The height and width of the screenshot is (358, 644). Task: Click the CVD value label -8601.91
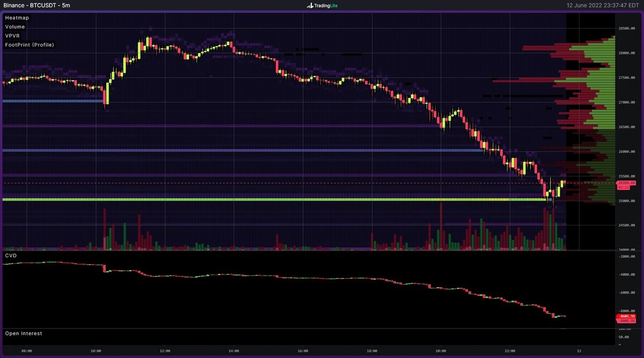tap(626, 316)
